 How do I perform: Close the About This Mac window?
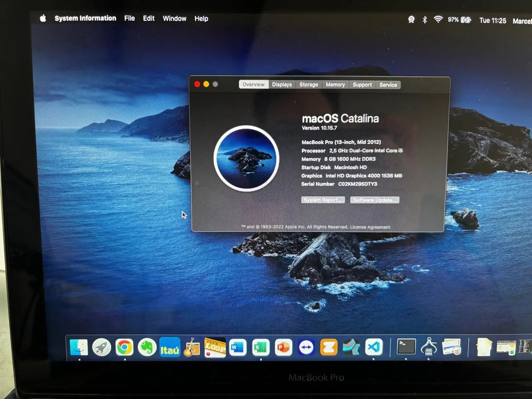click(197, 84)
